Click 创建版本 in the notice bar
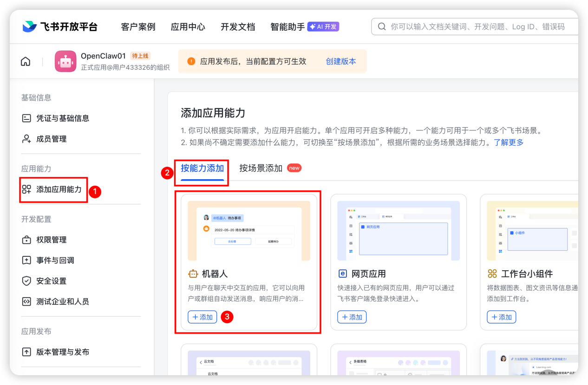Screen dimensions: 588x385 tap(341, 61)
